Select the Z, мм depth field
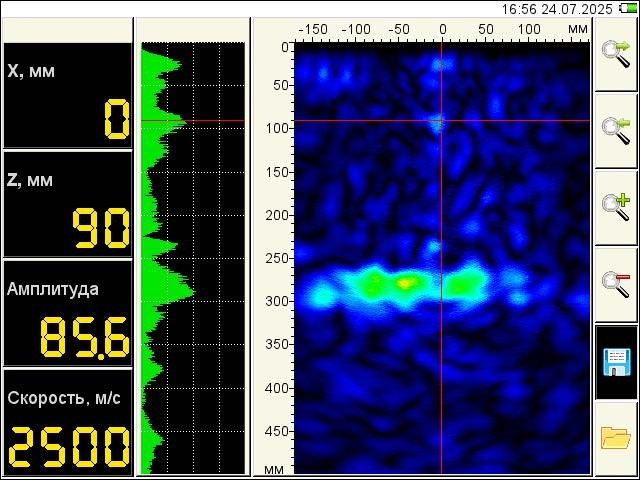 (67, 205)
